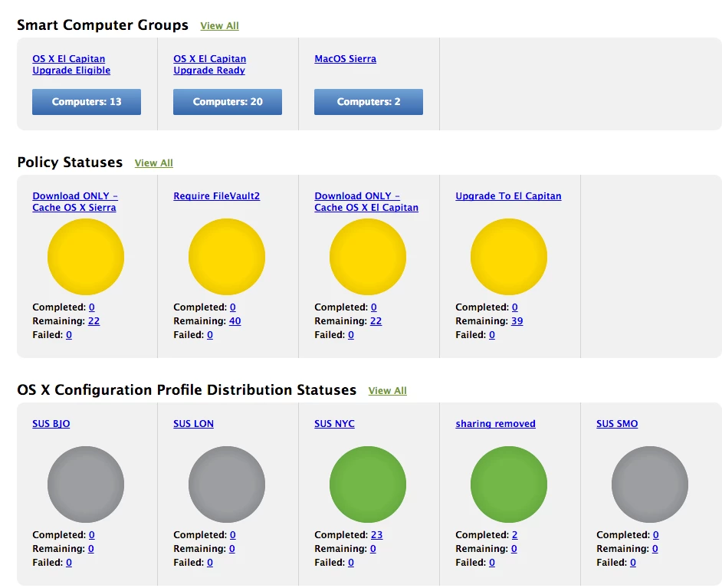Click Remaining count 39 for Upgrade To El Capitan
Screen dimensions: 722x588
coord(517,321)
